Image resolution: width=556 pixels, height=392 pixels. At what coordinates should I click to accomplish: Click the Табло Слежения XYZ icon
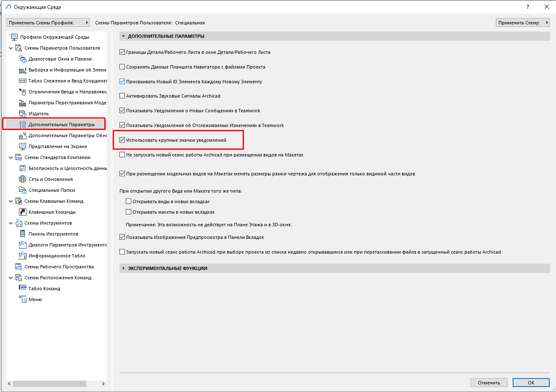click(x=23, y=81)
